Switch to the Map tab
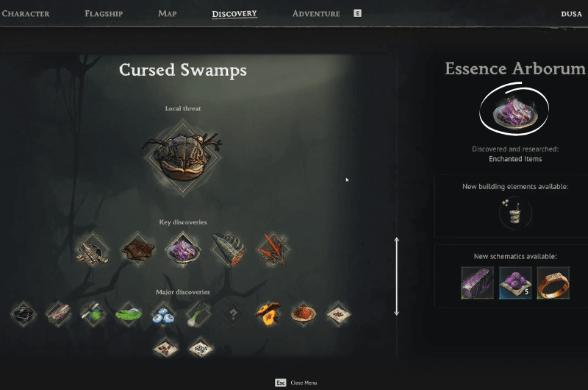This screenshot has width=588, height=390. tap(168, 13)
